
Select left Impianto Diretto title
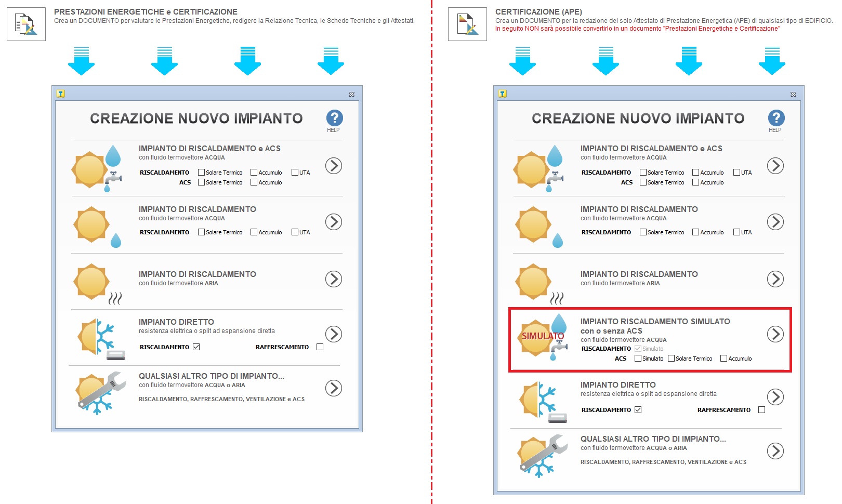[x=176, y=322]
